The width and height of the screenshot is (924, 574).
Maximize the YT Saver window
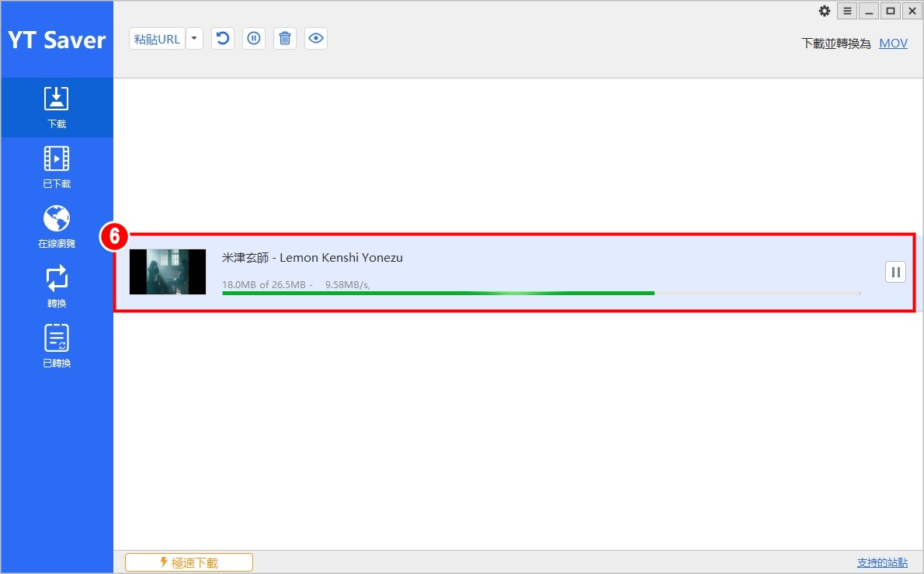click(891, 11)
